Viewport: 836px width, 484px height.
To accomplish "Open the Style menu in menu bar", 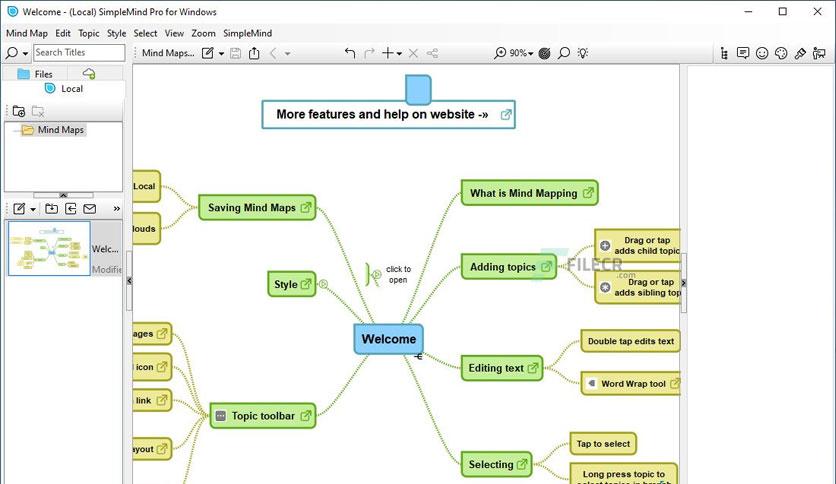I will click(116, 33).
